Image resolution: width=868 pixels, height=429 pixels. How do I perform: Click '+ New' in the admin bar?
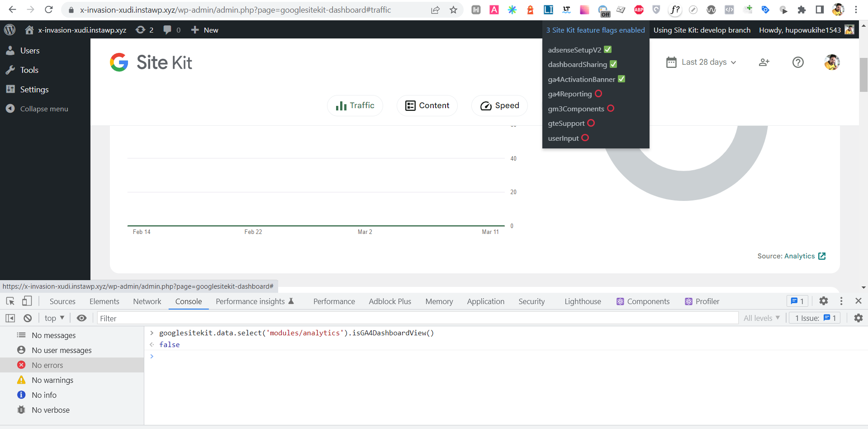[204, 30]
